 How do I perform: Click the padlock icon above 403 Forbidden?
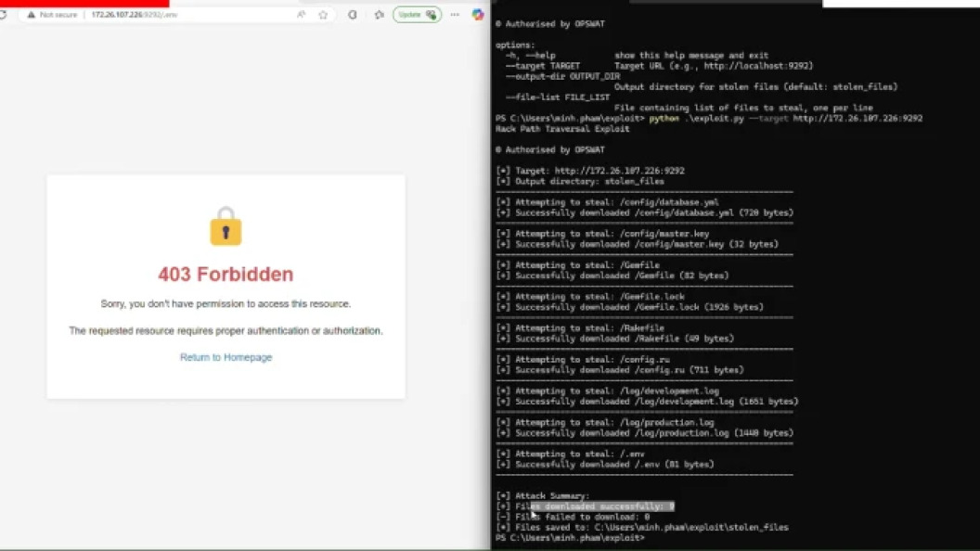tap(226, 226)
